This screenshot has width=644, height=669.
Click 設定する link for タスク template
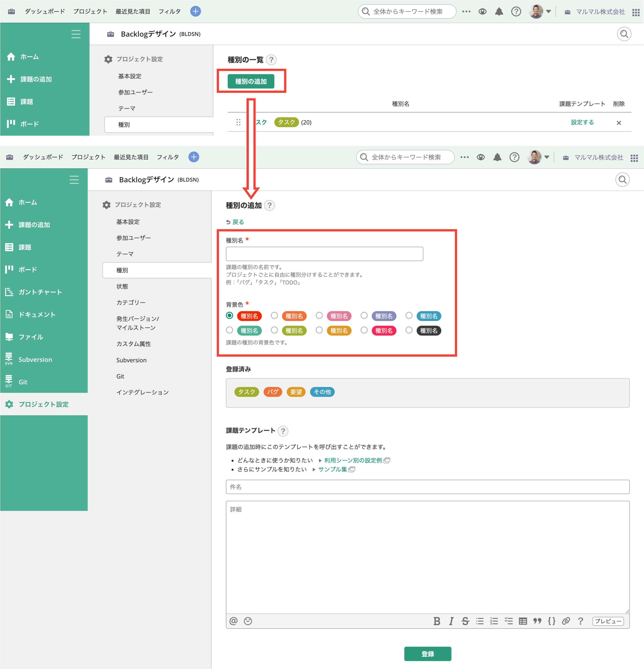[583, 122]
